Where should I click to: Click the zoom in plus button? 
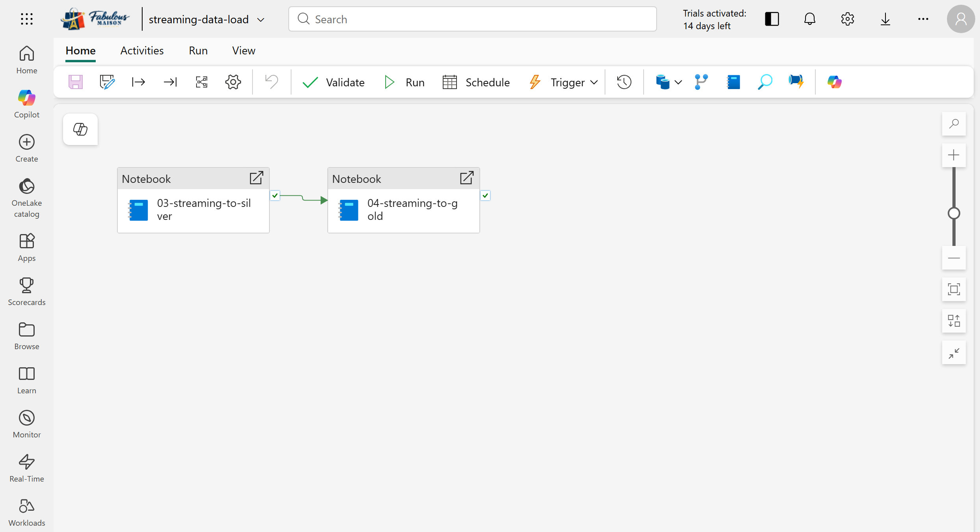(x=954, y=155)
